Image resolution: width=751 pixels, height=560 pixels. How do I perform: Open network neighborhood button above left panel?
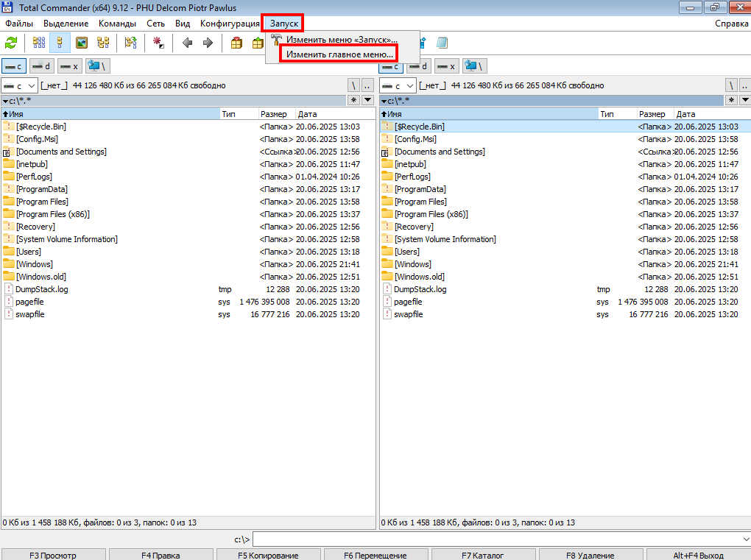98,66
